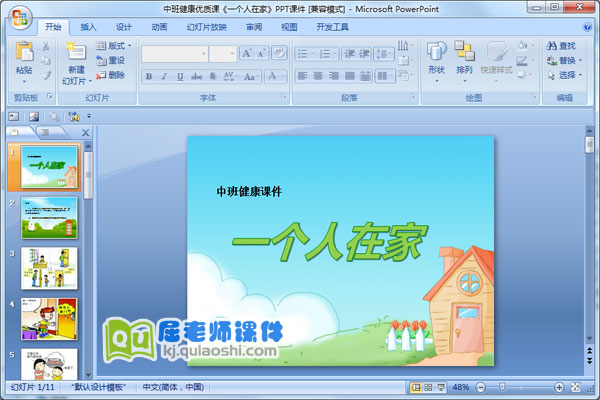Click Next Slide double-arrow down
600x400 pixels.
coord(590,361)
